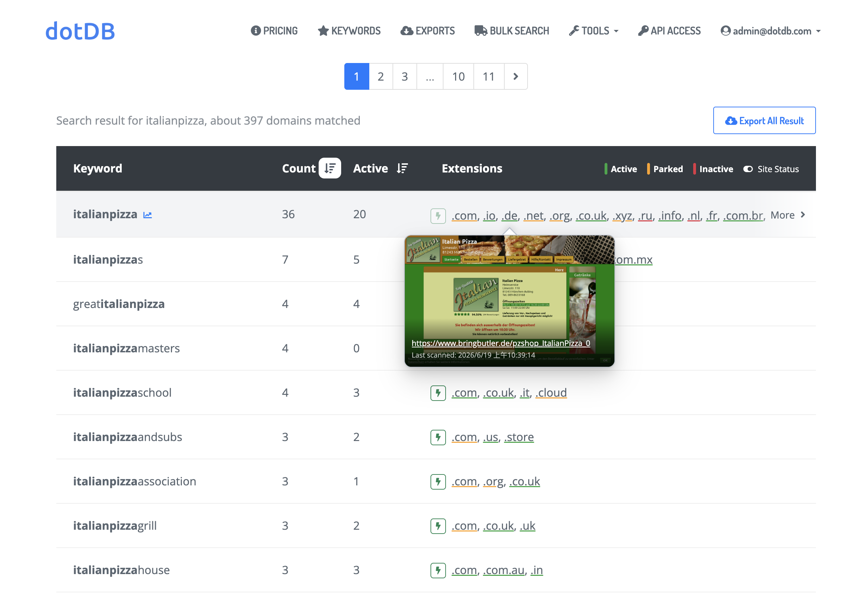The height and width of the screenshot is (604, 868).
Task: Open the .com.br extension of italianpizza
Action: click(743, 215)
